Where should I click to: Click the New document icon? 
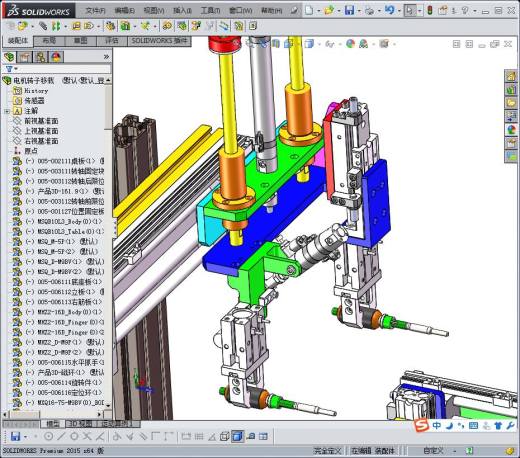pos(309,10)
